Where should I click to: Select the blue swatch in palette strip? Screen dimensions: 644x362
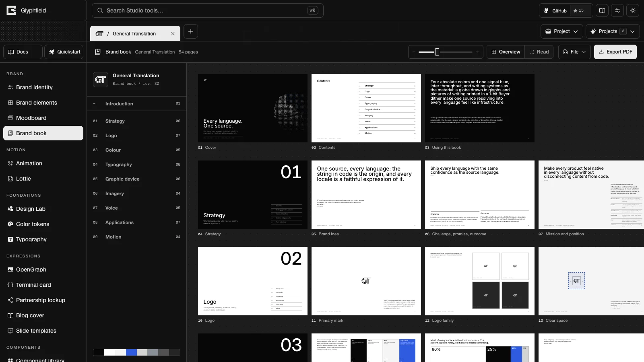131,352
